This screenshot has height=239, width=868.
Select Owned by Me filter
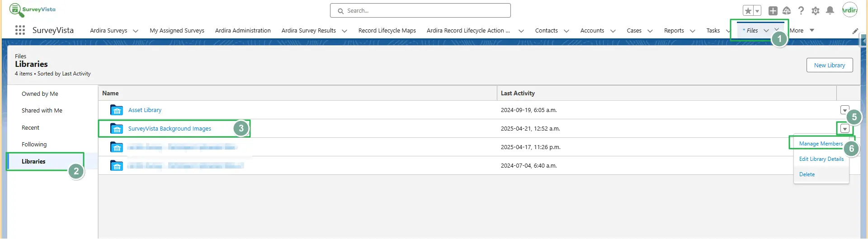[x=40, y=94]
